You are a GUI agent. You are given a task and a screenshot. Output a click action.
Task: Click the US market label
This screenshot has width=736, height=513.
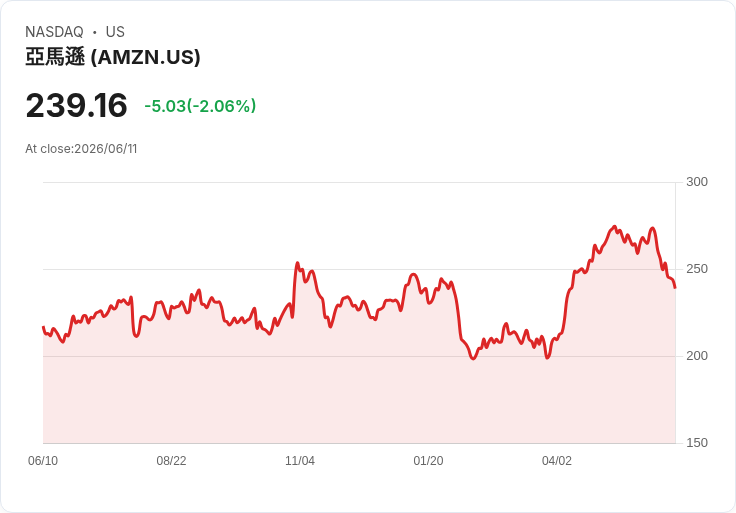(x=115, y=32)
